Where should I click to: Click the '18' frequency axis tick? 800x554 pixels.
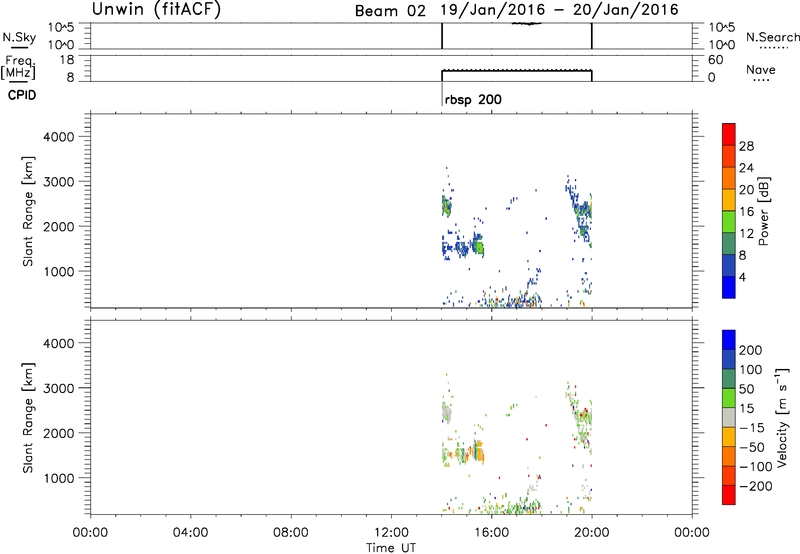click(x=67, y=60)
